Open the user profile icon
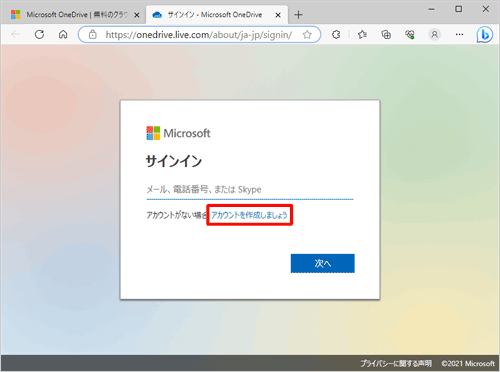 click(434, 34)
